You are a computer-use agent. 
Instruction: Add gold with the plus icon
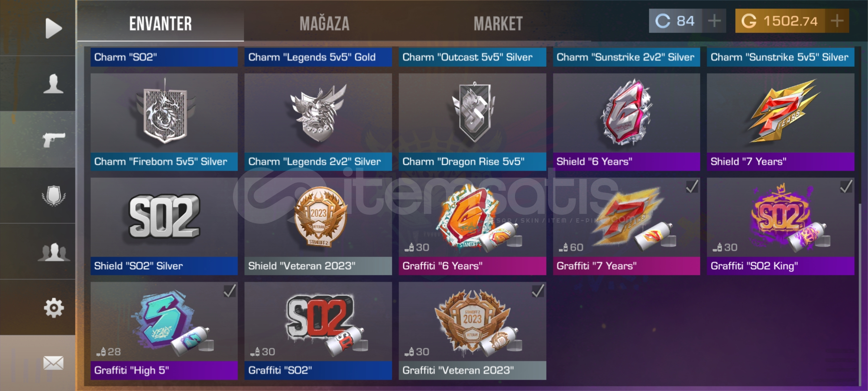(x=837, y=21)
